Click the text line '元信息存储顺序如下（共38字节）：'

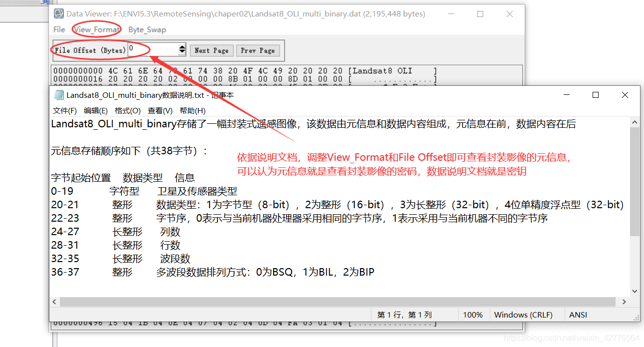click(130, 151)
